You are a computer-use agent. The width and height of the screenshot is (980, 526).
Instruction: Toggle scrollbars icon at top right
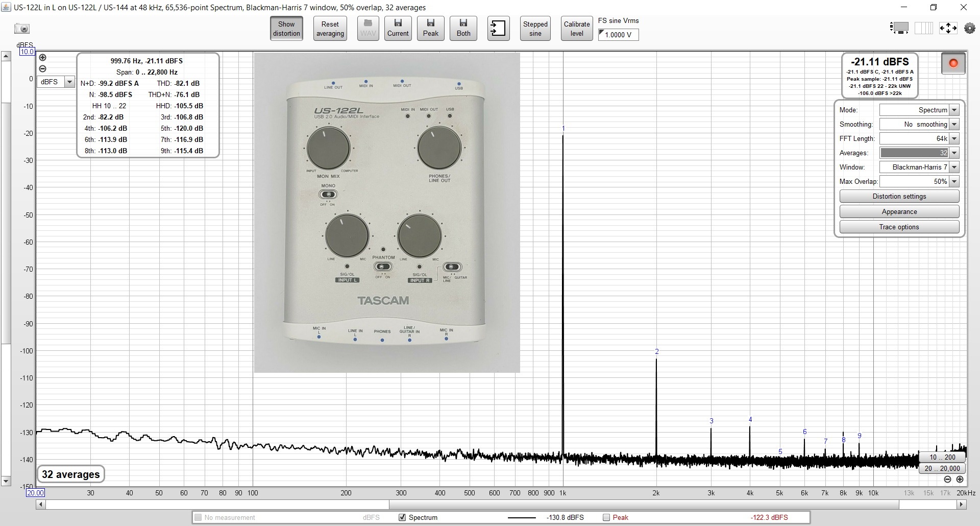click(x=899, y=28)
